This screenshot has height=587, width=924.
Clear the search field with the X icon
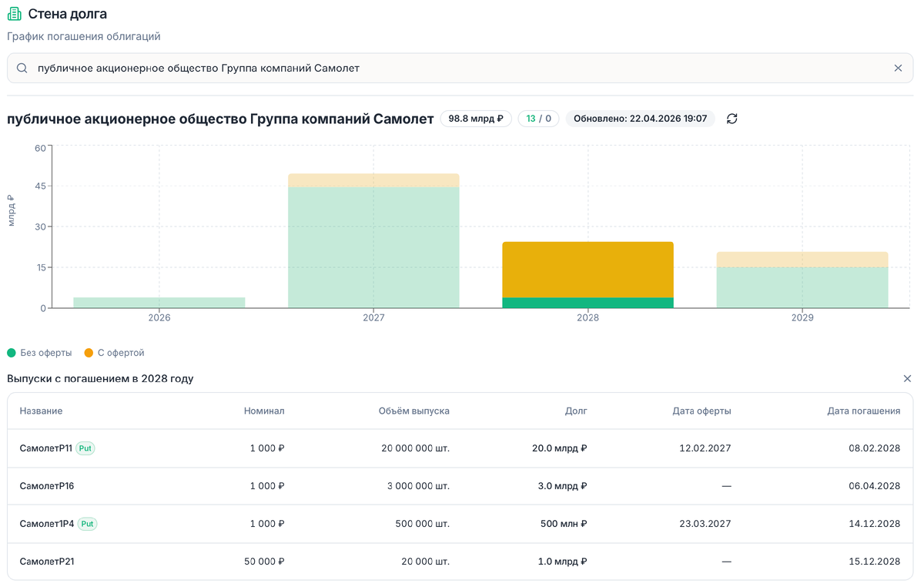898,68
